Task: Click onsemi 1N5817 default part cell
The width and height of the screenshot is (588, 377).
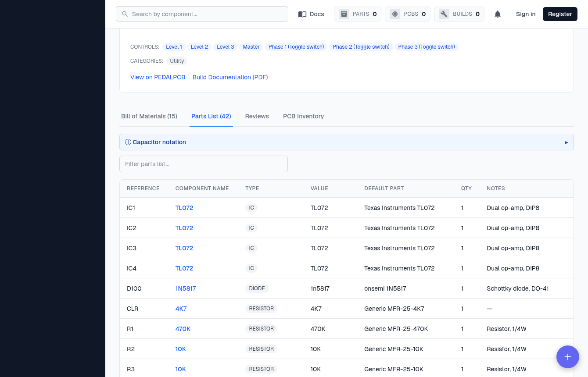Action: coord(385,288)
